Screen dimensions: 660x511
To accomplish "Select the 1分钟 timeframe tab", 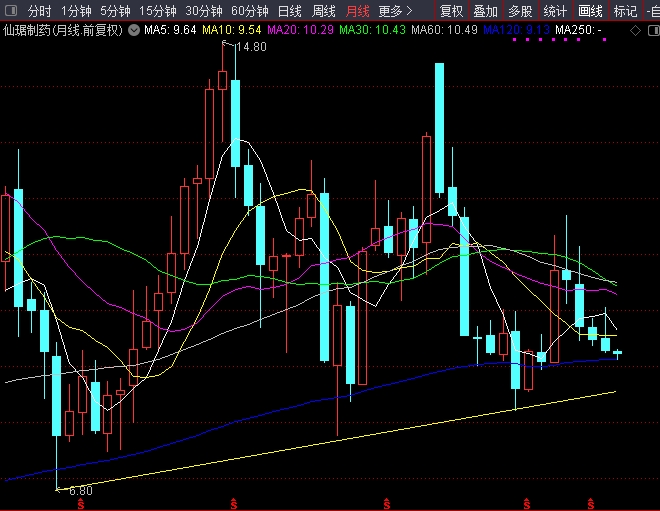I will 76,11.
